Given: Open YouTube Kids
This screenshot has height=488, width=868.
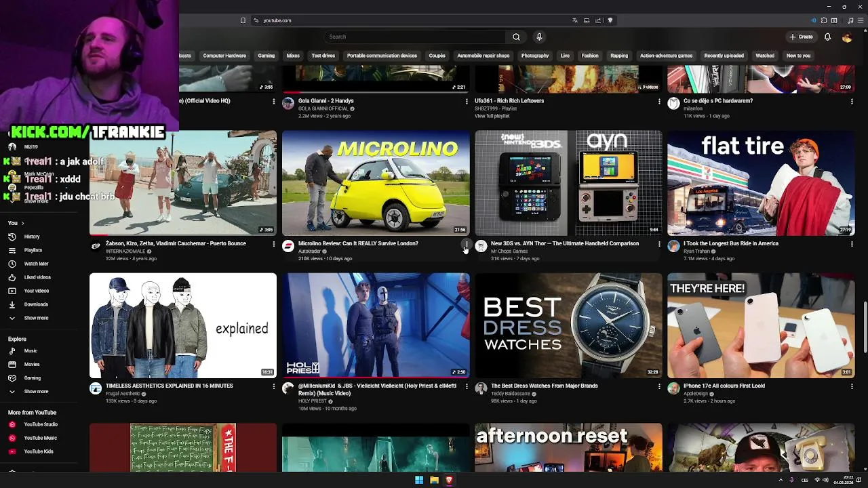Looking at the screenshot, I should coord(39,451).
